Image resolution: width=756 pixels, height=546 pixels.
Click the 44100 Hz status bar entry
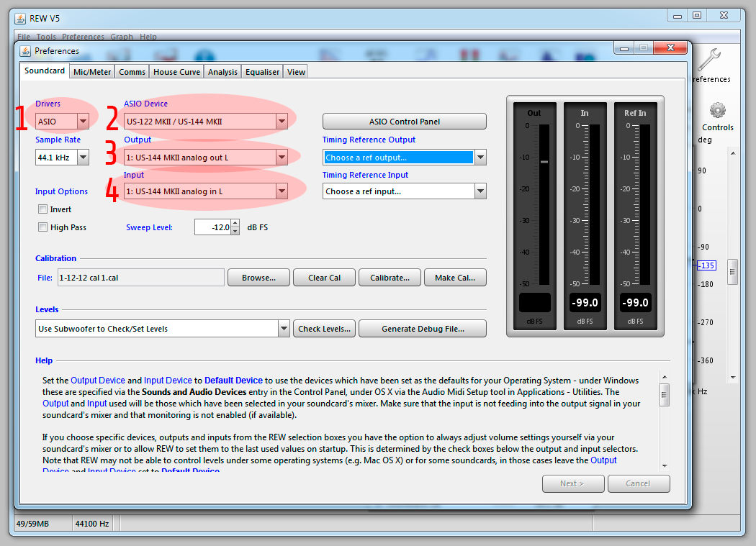click(x=92, y=524)
